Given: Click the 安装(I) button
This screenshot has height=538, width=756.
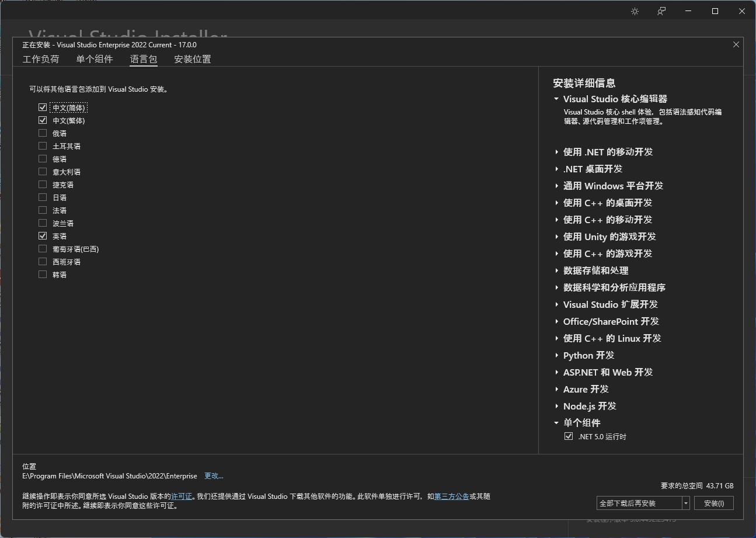Looking at the screenshot, I should tap(714, 503).
